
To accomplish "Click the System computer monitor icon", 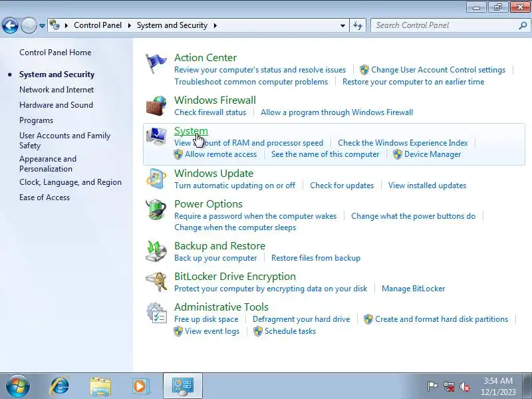I will pyautogui.click(x=156, y=136).
